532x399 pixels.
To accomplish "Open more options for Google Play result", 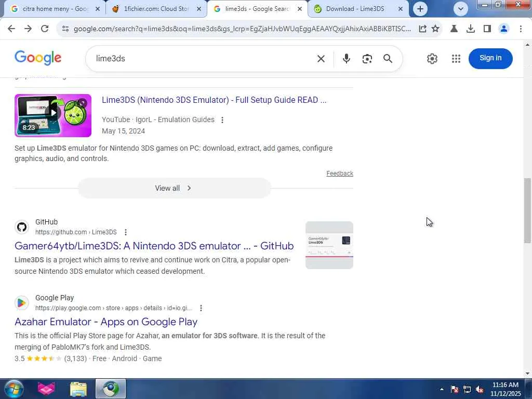I will (201, 308).
